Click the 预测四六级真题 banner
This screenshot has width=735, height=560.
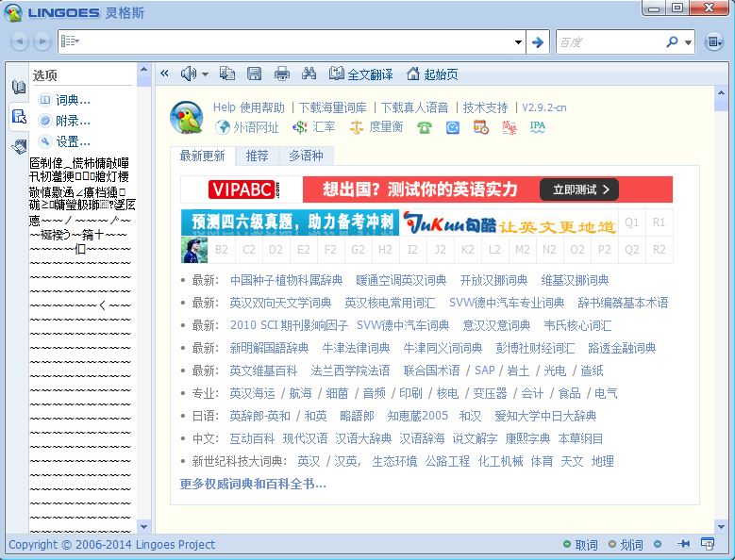(291, 222)
